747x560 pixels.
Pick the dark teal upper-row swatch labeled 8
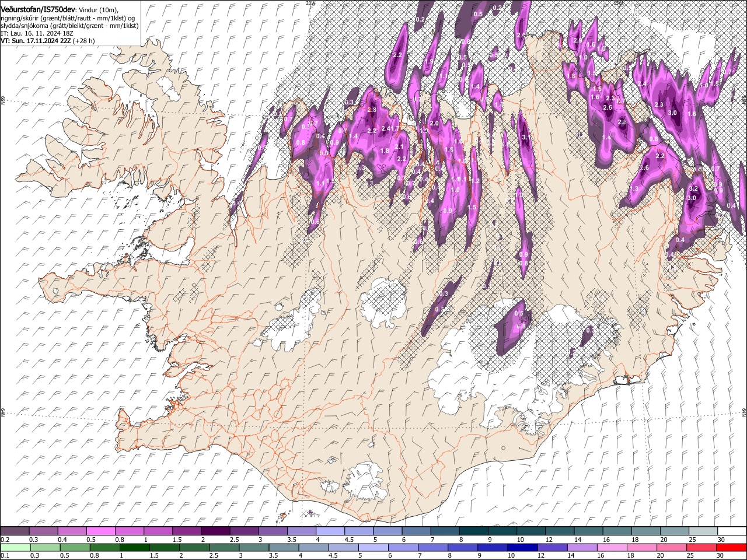(x=474, y=531)
